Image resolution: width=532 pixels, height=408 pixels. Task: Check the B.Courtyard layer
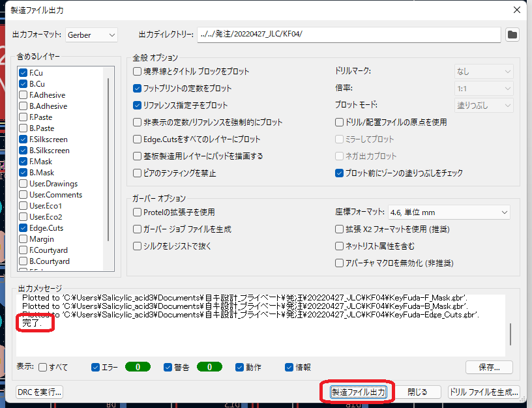pos(23,261)
